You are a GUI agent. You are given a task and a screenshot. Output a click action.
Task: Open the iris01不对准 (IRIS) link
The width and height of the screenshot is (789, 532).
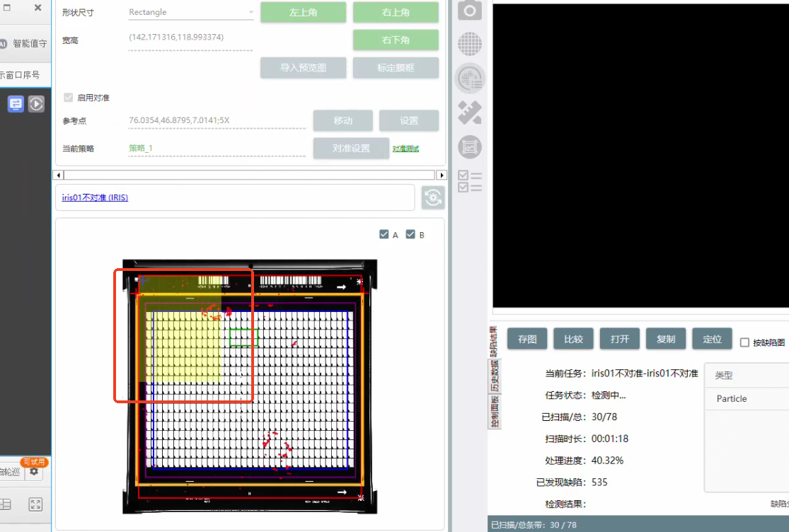tap(95, 198)
